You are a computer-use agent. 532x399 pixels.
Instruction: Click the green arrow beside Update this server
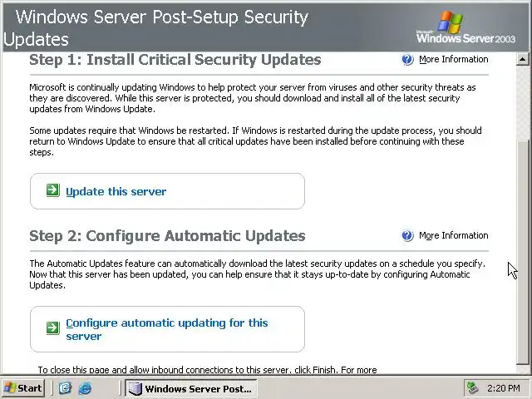52,191
